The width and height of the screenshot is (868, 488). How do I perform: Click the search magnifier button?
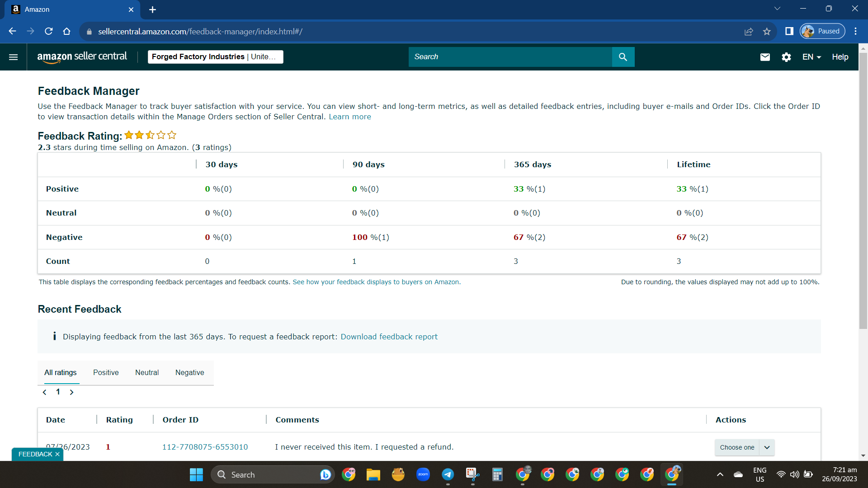(623, 57)
